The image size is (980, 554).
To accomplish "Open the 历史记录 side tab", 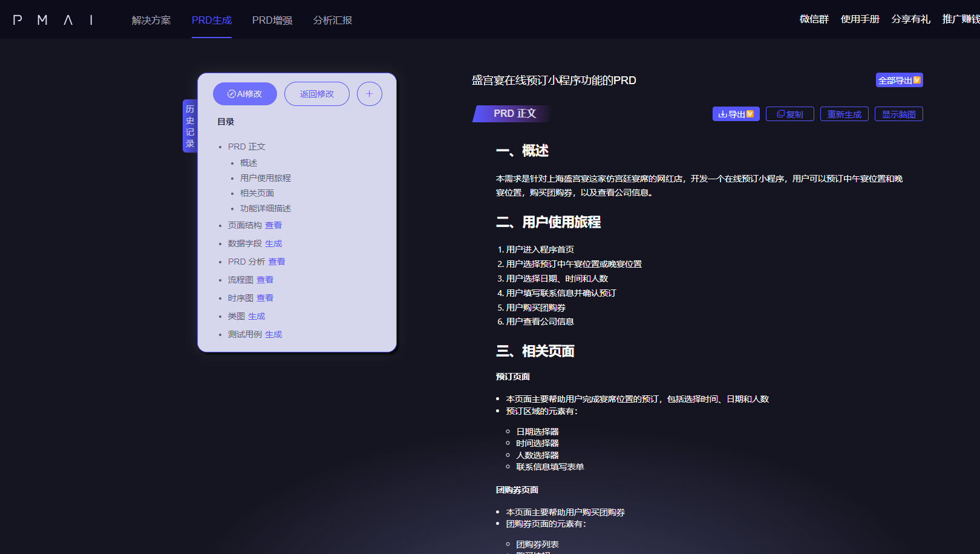I will [190, 126].
